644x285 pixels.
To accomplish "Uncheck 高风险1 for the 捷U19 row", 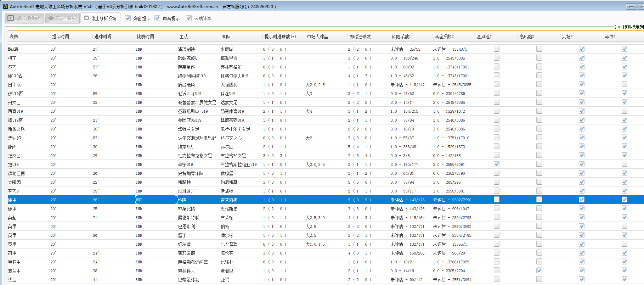I will click(x=497, y=164).
